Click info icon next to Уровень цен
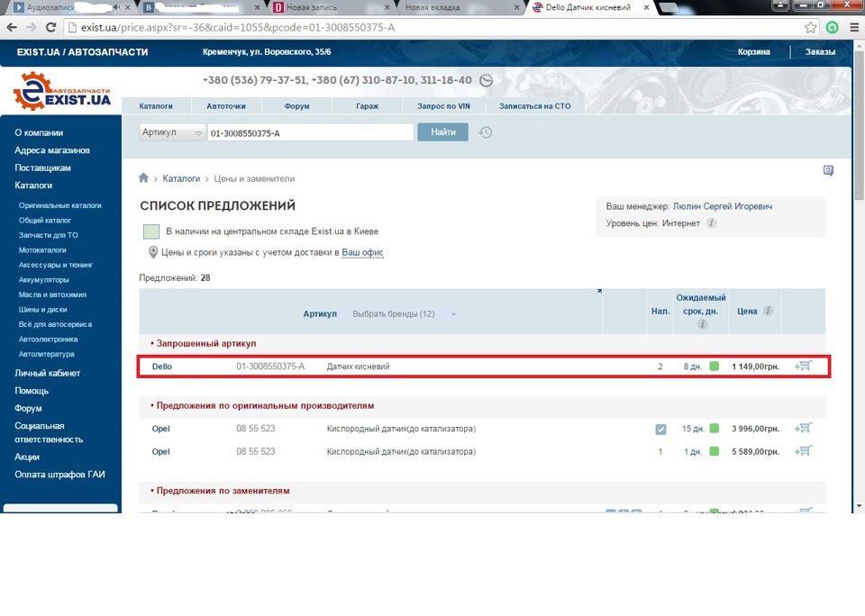The width and height of the screenshot is (865, 616). click(x=712, y=223)
